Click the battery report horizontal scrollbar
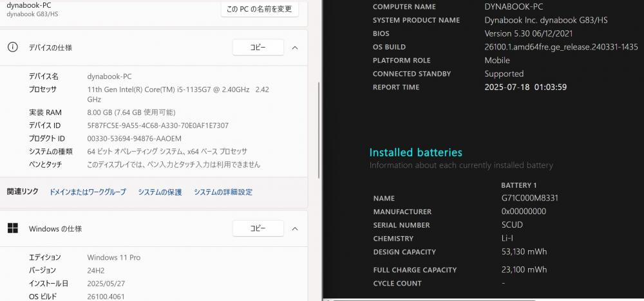The width and height of the screenshot is (644, 301). [484, 300]
